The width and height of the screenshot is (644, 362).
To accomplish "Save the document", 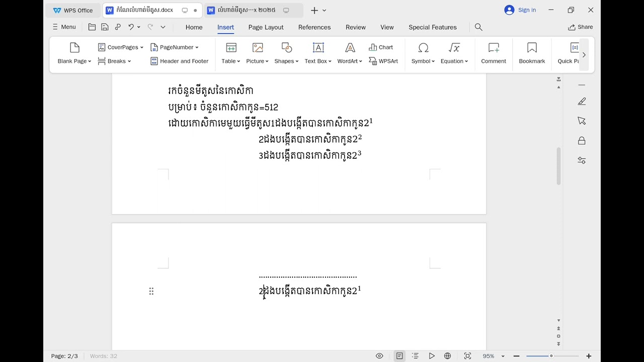I will point(105,27).
